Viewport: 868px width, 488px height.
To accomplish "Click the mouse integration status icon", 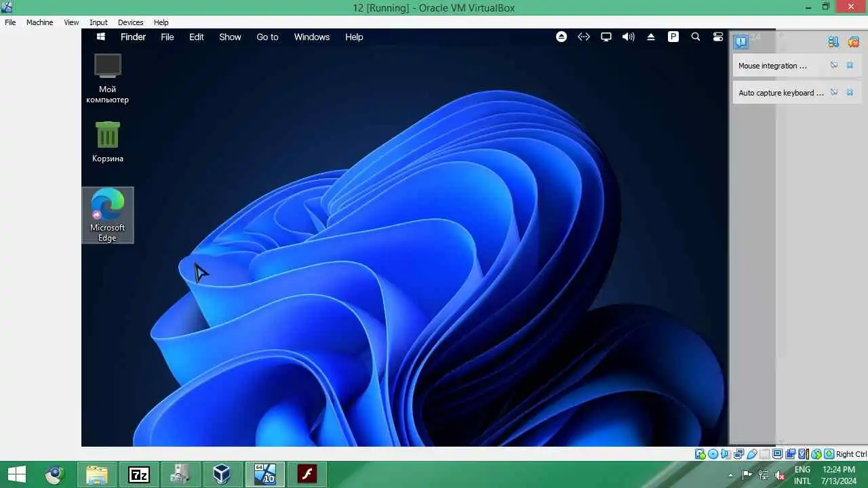I will (x=816, y=454).
